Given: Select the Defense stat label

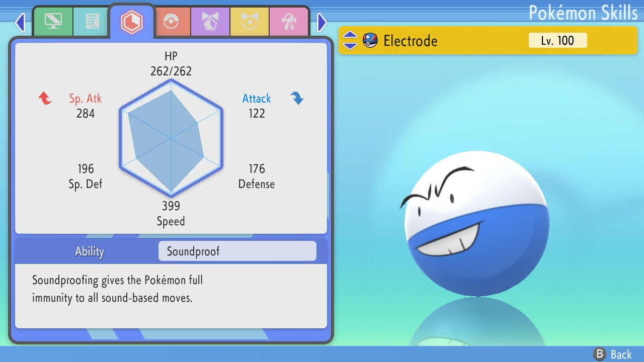Looking at the screenshot, I should point(257,184).
